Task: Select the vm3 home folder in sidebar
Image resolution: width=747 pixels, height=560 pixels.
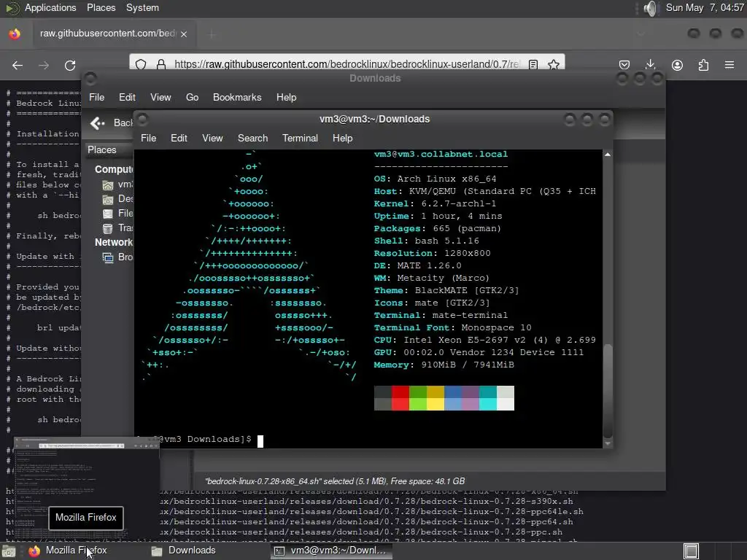Action: click(117, 184)
